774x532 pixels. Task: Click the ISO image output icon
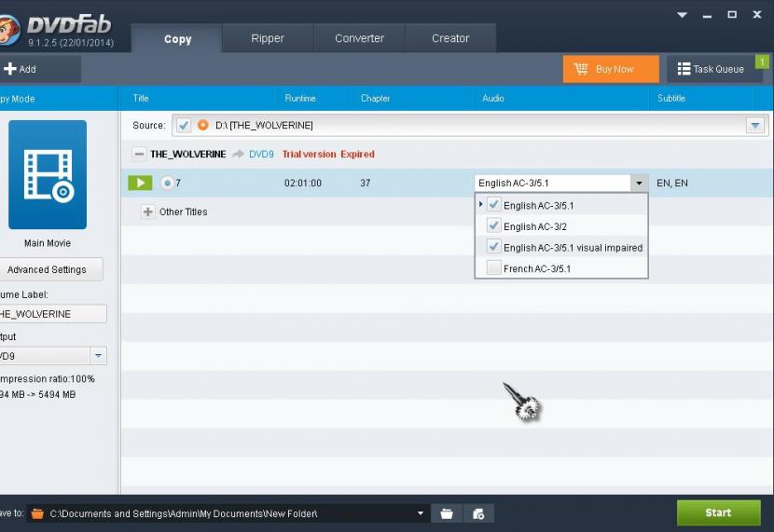478,513
